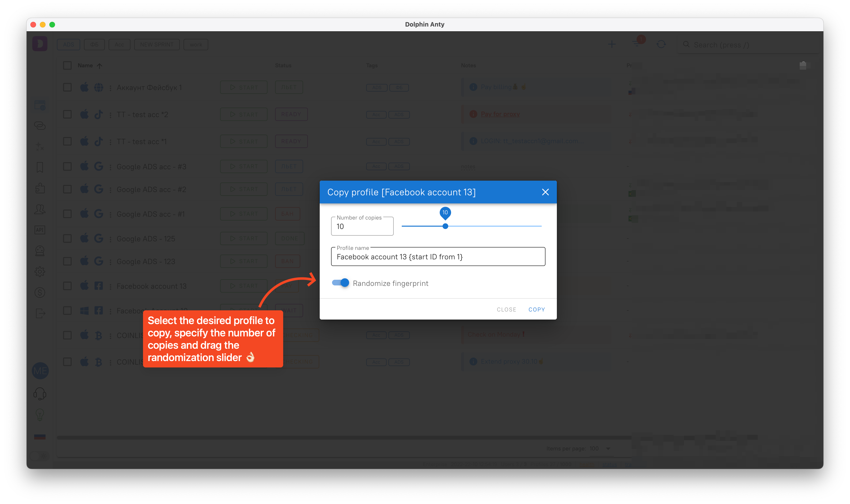Click the plus icon to create a profile
Viewport: 850px width, 504px height.
(611, 45)
